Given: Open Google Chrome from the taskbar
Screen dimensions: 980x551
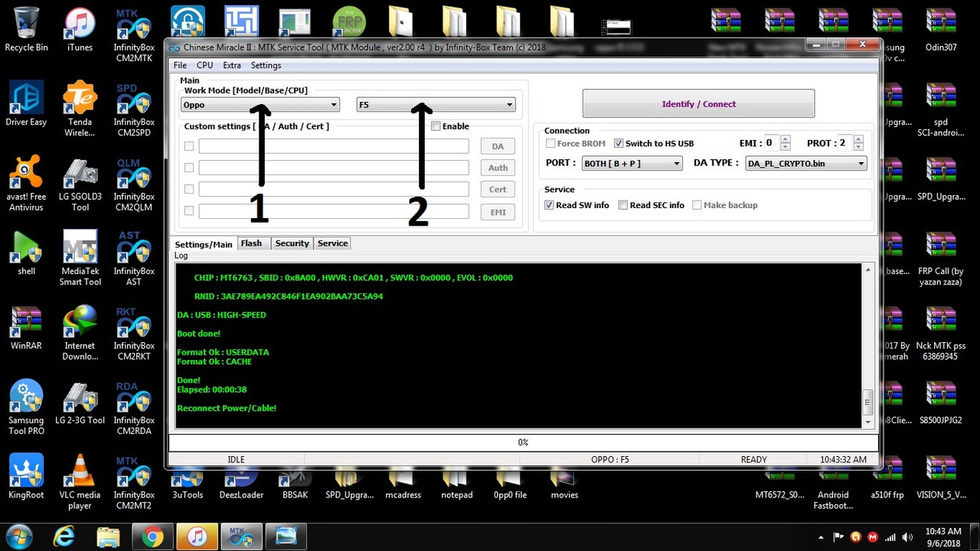Looking at the screenshot, I should tap(152, 536).
